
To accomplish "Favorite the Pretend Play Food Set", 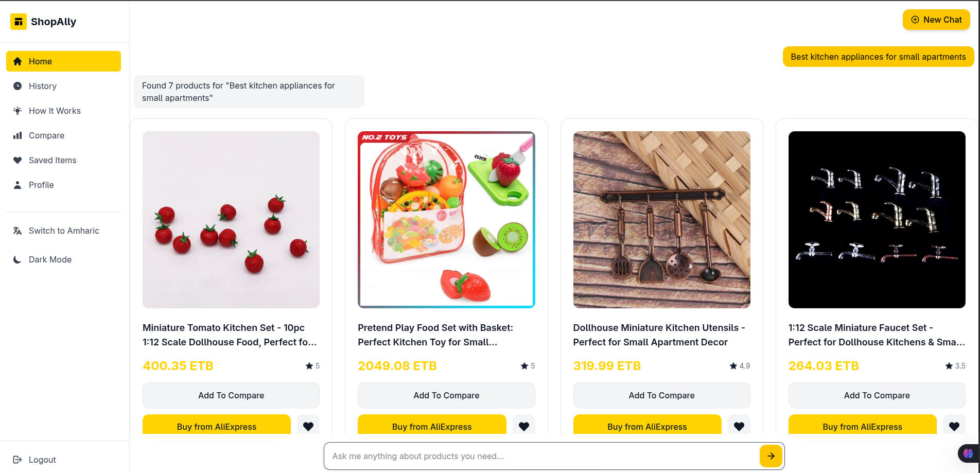I will (x=524, y=426).
